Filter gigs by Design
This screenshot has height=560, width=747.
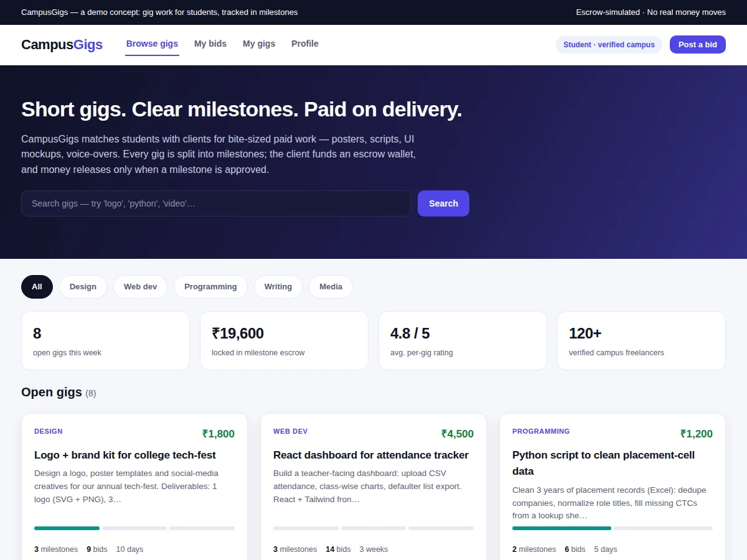(x=83, y=287)
